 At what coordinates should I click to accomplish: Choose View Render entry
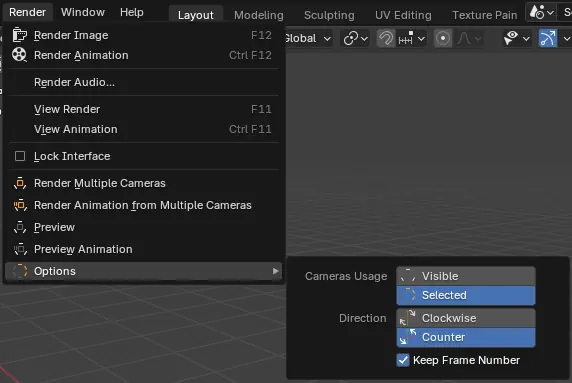(143, 109)
